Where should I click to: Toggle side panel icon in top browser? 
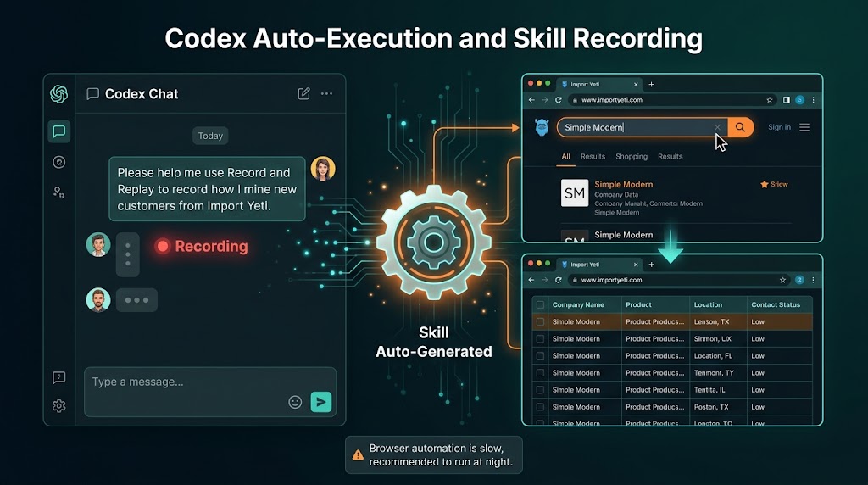pyautogui.click(x=786, y=100)
